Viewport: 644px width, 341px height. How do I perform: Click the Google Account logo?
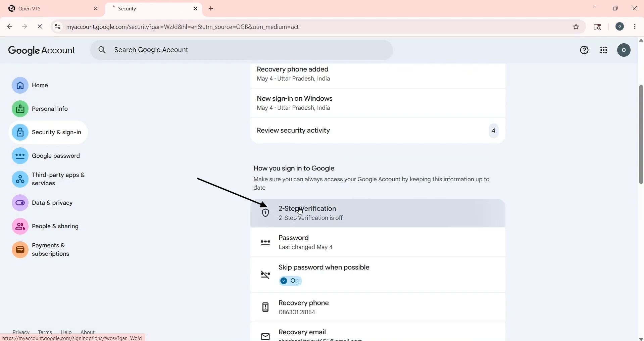(x=42, y=50)
